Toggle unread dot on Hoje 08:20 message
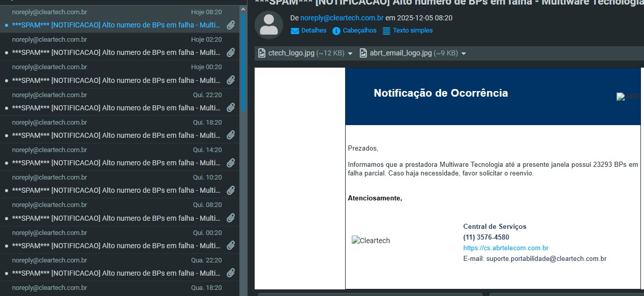 (x=6, y=25)
